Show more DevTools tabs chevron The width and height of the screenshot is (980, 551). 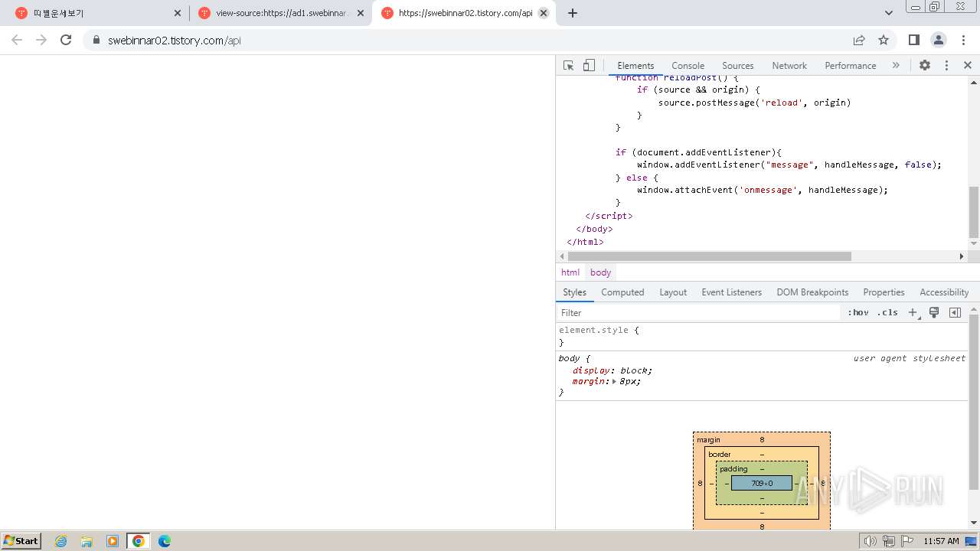point(896,66)
